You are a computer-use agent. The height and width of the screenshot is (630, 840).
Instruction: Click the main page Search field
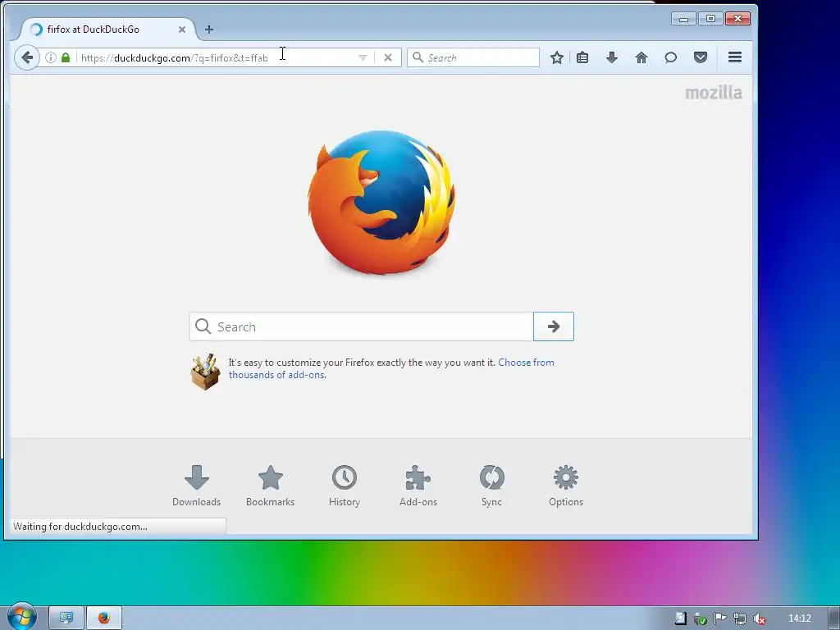[x=361, y=326]
